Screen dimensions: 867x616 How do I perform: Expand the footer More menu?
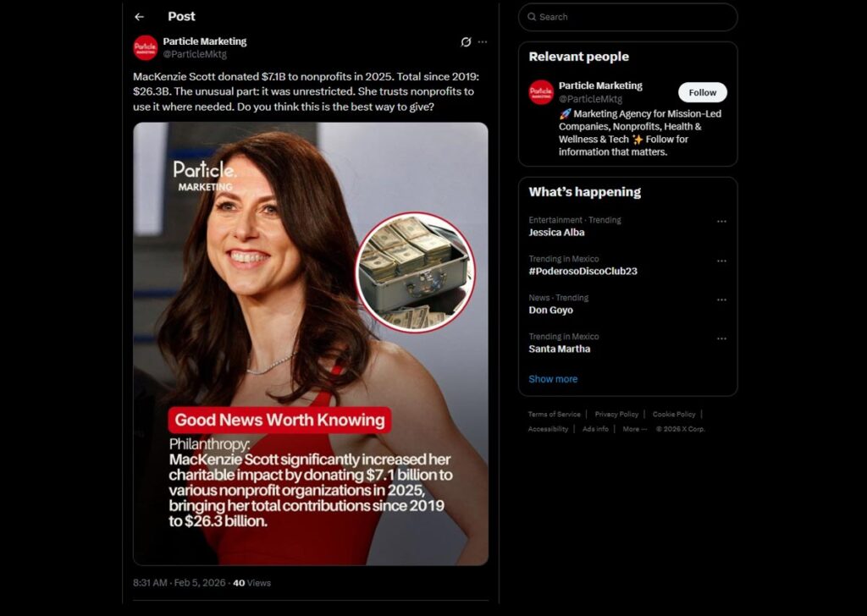point(634,429)
